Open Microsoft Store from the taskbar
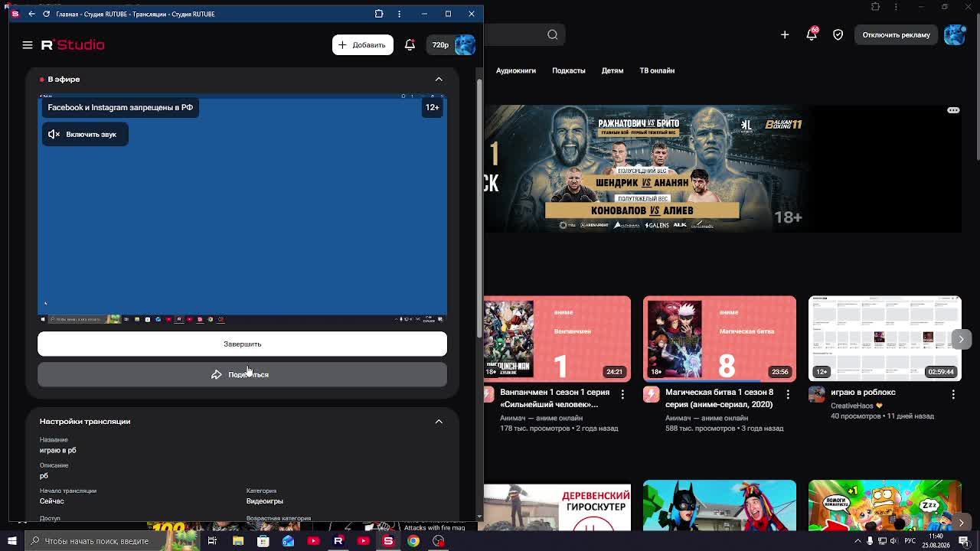Viewport: 980px width, 551px height. (263, 541)
